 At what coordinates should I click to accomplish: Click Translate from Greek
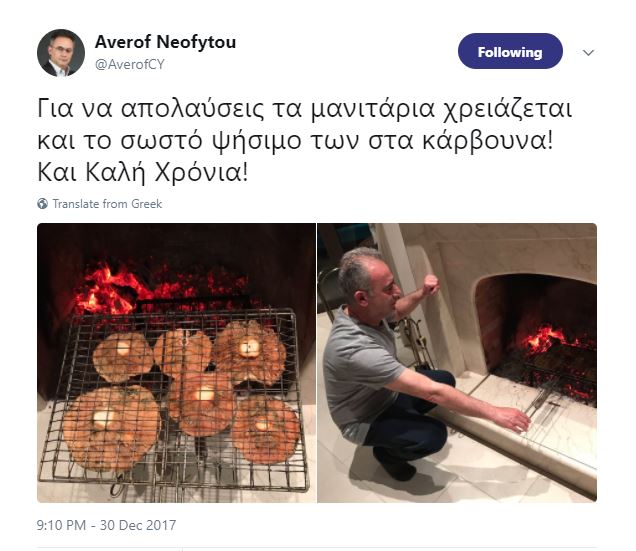(107, 204)
